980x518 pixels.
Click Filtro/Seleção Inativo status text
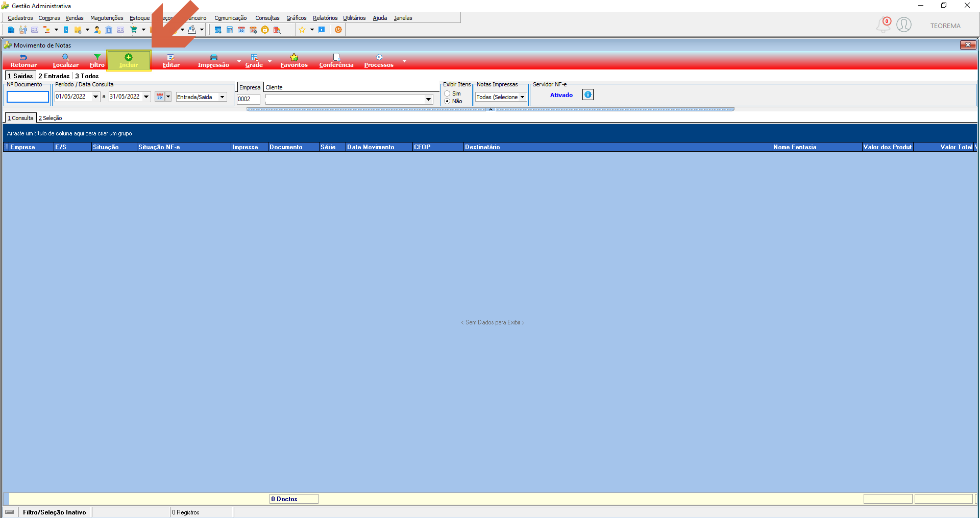(55, 512)
